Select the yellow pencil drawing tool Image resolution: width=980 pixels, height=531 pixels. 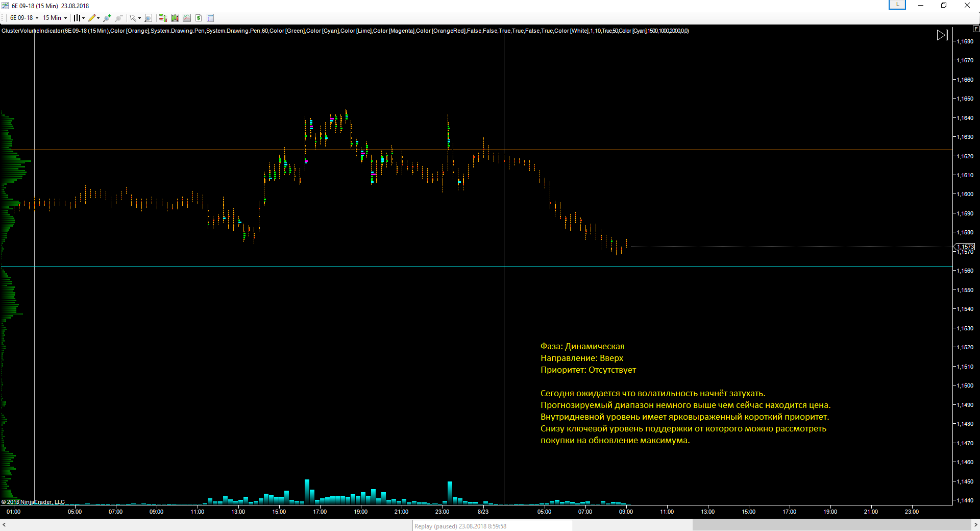point(92,18)
